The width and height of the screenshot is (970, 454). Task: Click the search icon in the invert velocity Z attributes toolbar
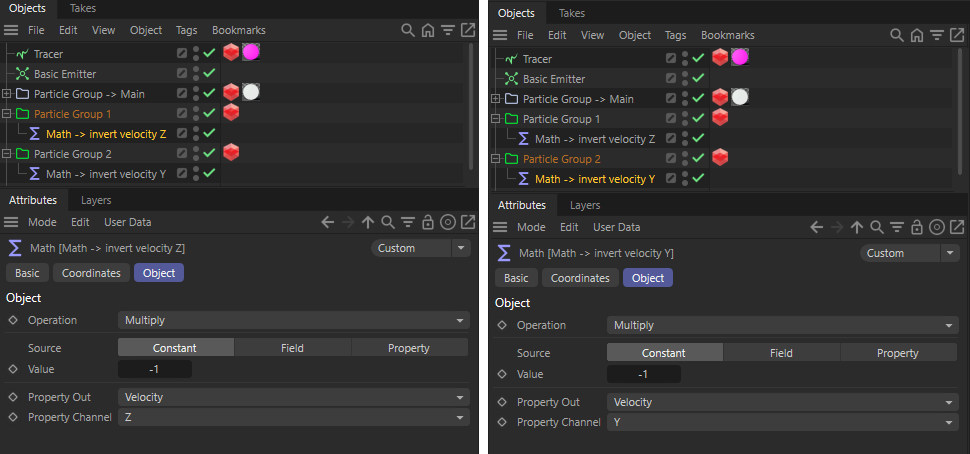click(387, 223)
